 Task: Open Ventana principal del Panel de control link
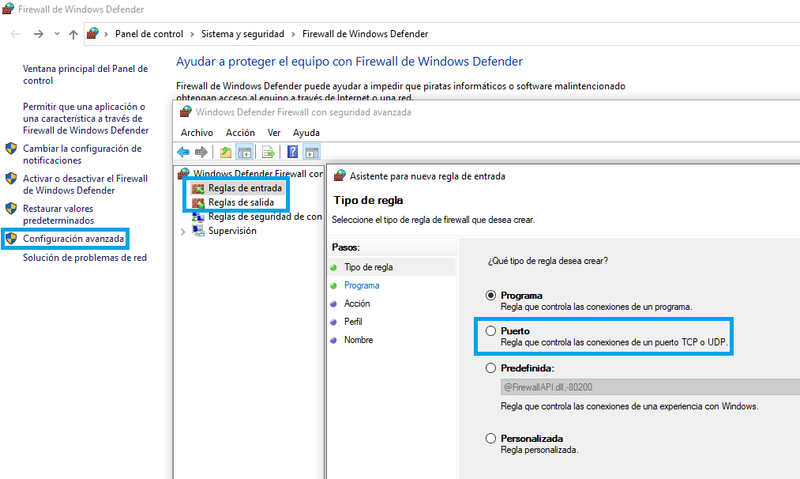(x=85, y=74)
